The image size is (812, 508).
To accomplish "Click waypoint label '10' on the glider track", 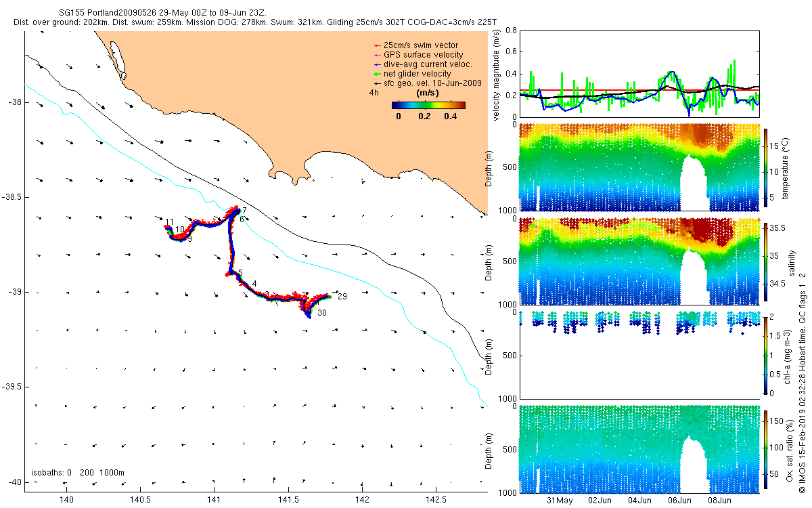I will tap(180, 230).
